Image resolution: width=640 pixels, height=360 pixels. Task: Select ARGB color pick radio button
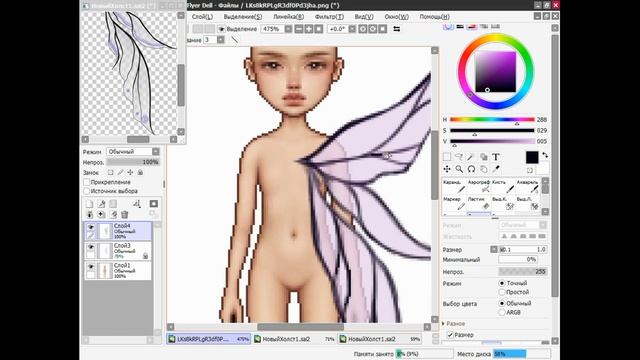[502, 312]
